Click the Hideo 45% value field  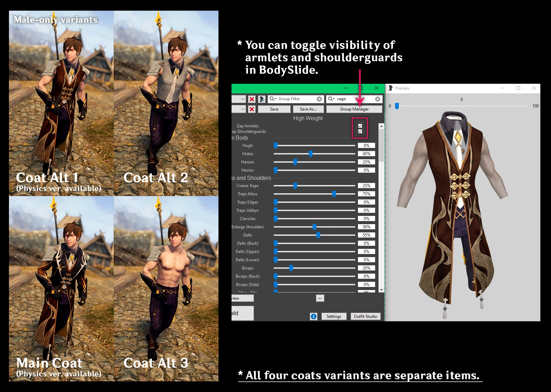367,154
